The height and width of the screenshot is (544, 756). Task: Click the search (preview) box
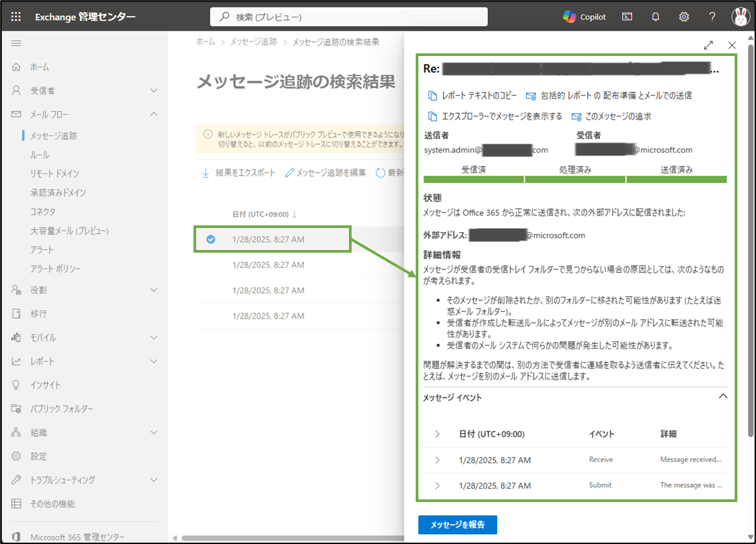coord(348,17)
